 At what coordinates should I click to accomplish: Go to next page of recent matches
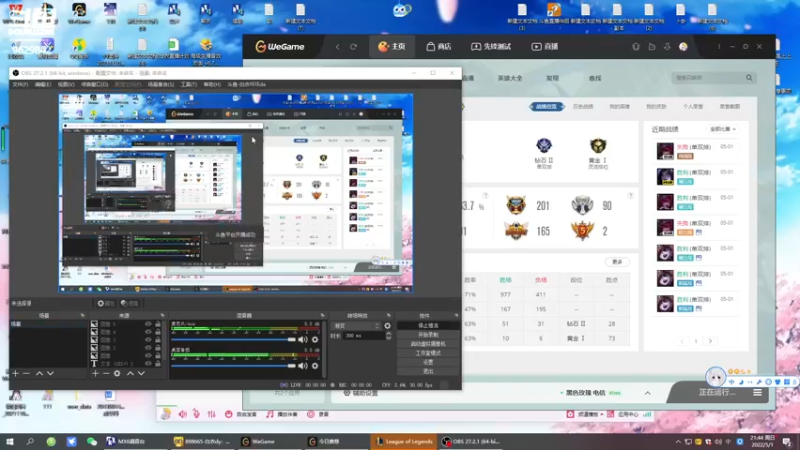(710, 341)
